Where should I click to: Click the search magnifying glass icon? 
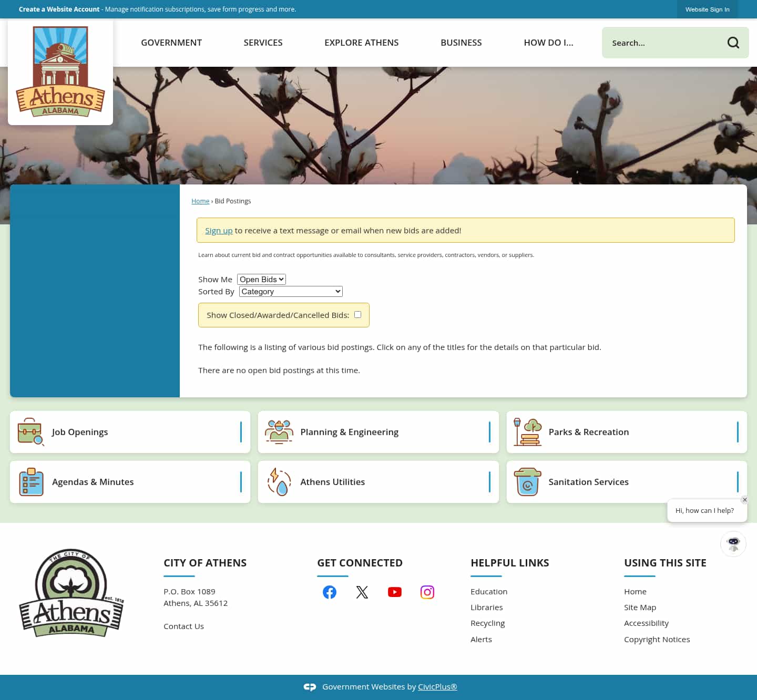point(733,43)
